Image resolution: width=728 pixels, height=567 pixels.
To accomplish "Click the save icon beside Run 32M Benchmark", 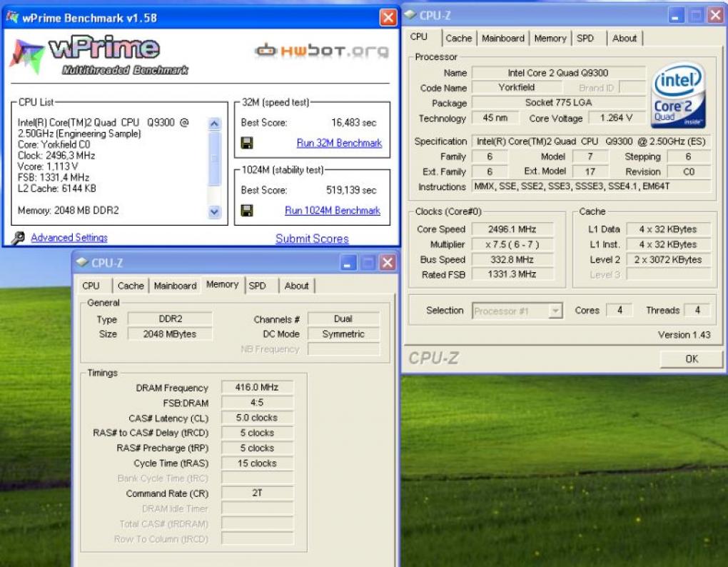I will [247, 143].
